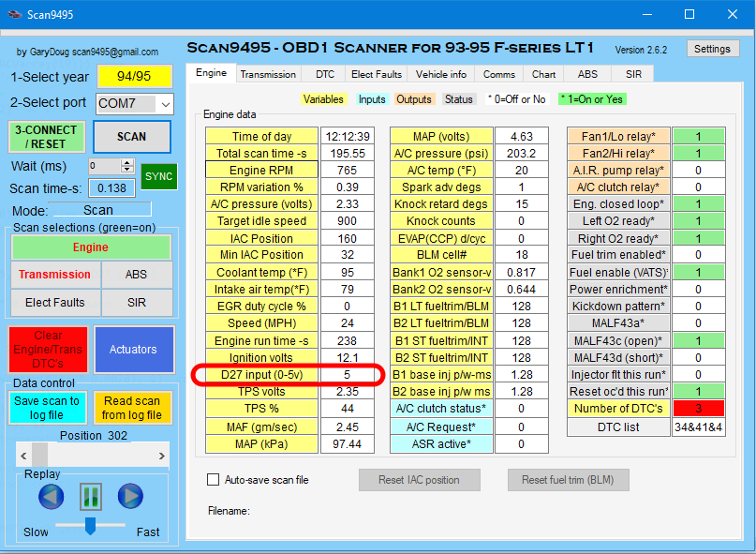This screenshot has height=554, width=756.
Task: Switch to the DTC tab
Action: point(324,73)
